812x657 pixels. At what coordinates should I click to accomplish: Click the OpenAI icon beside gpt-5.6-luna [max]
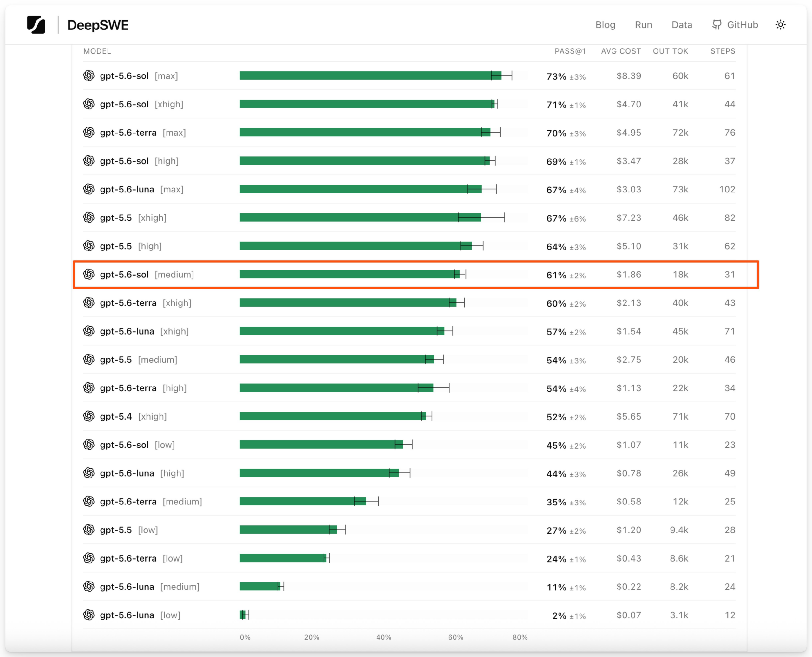(89, 189)
